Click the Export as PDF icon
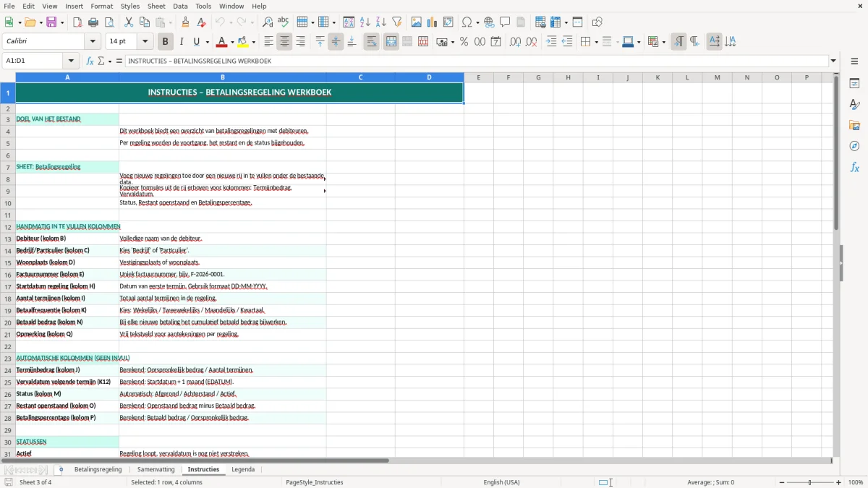 pos(77,22)
